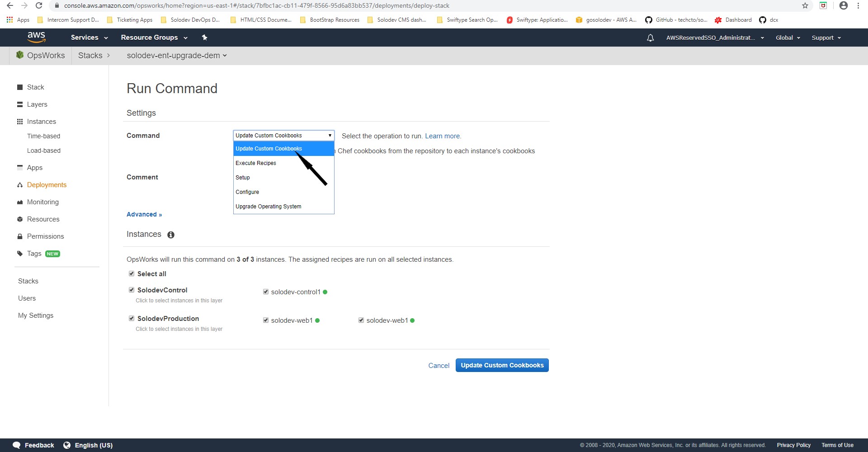This screenshot has width=868, height=452.
Task: Expand the Advanced settings
Action: [x=144, y=214]
